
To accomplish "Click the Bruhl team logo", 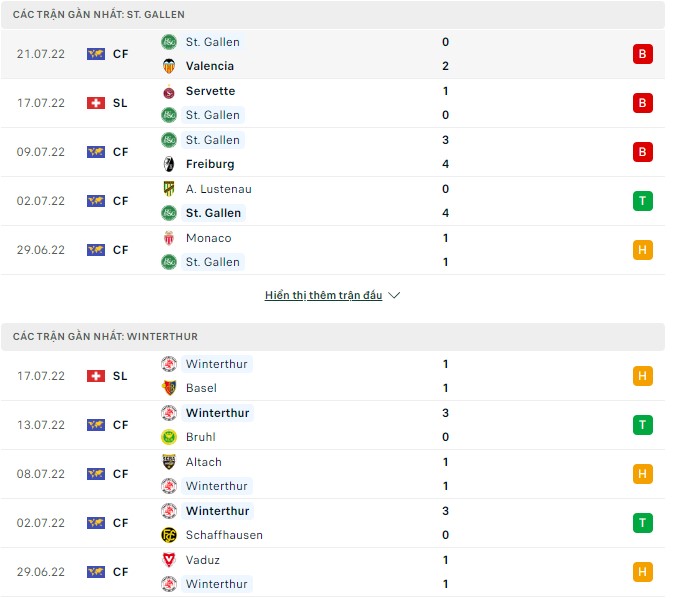I will (169, 437).
